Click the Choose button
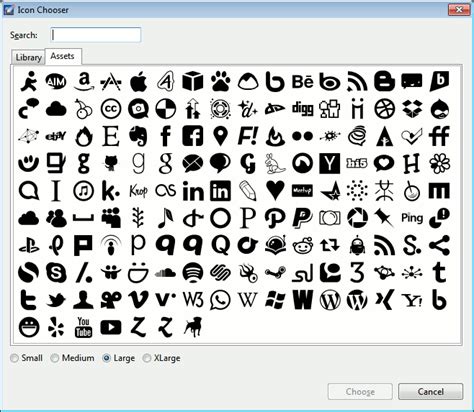Screen dimensions: 474x412 360,391
